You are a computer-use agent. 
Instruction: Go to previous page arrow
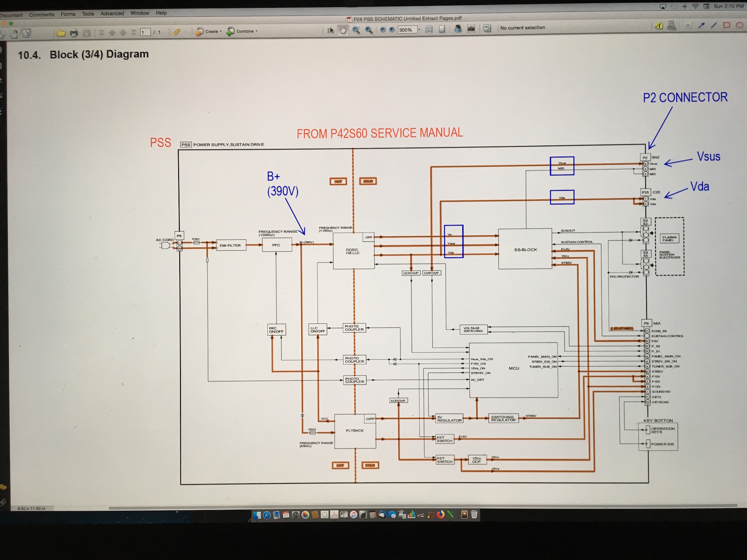click(112, 33)
